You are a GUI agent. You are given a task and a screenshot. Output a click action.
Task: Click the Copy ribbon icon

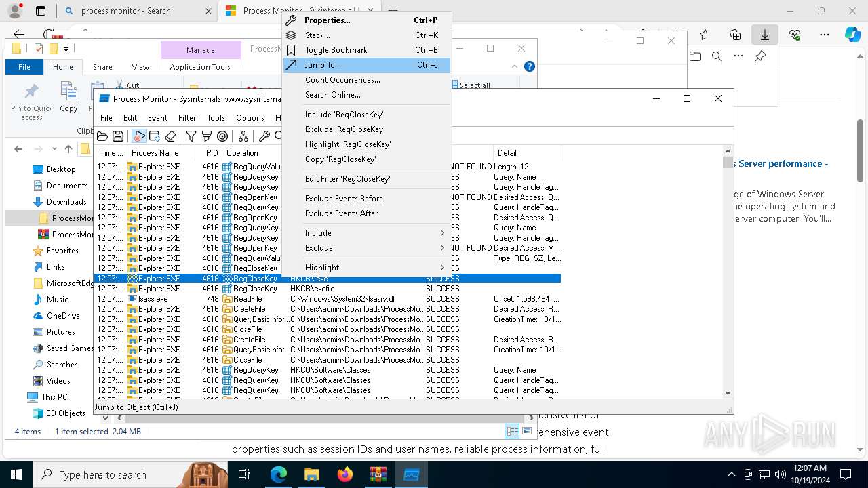point(68,97)
